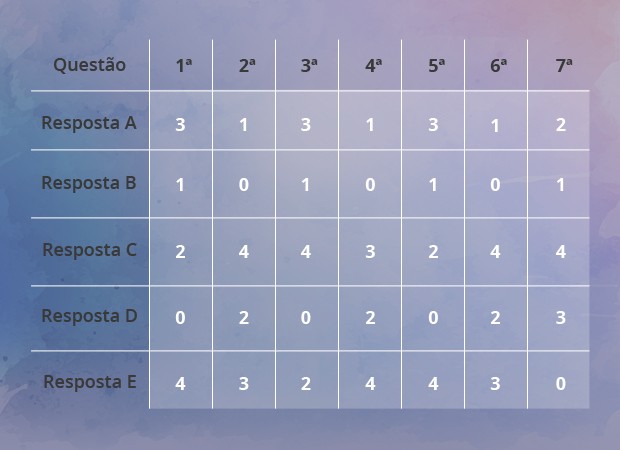Click Resposta D value under question 4ª
The height and width of the screenshot is (450, 620).
(x=370, y=317)
